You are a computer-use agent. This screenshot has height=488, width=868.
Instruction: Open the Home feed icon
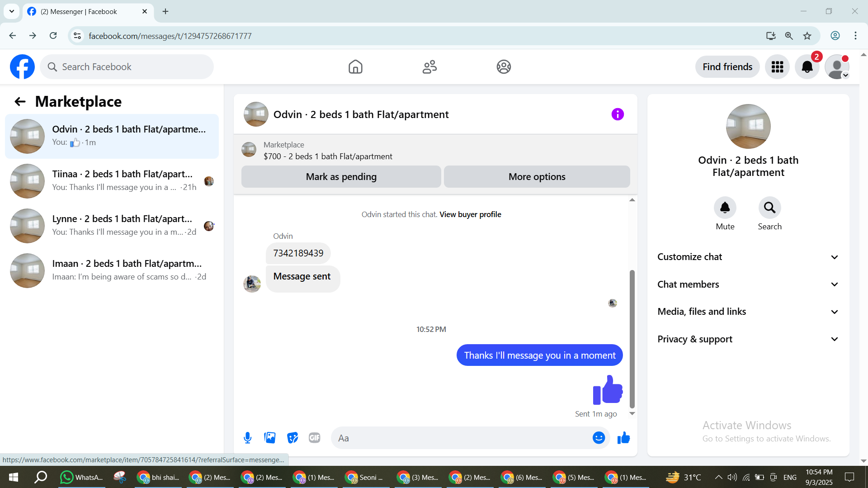355,67
